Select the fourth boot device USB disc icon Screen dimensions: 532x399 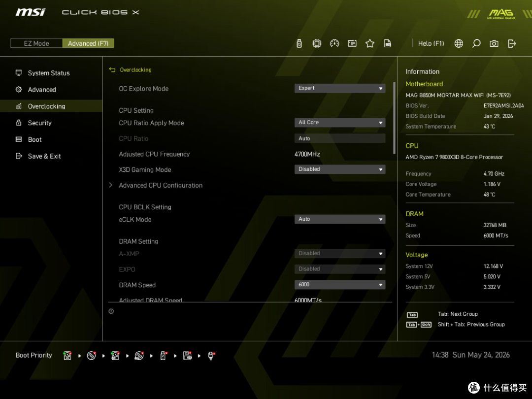tap(139, 356)
